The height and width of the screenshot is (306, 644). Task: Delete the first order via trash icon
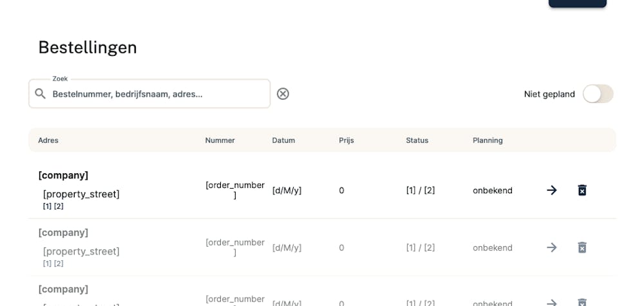pyautogui.click(x=582, y=190)
